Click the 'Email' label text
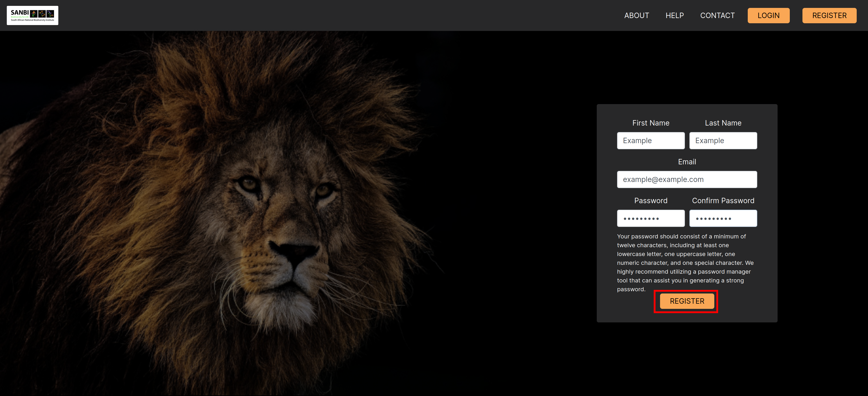Image resolution: width=868 pixels, height=396 pixels. point(687,162)
